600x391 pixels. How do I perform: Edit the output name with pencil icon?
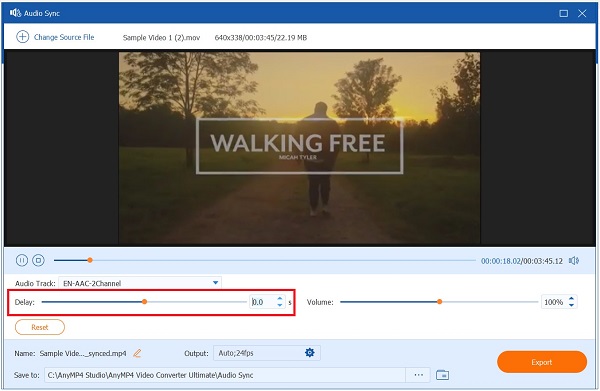click(x=137, y=354)
